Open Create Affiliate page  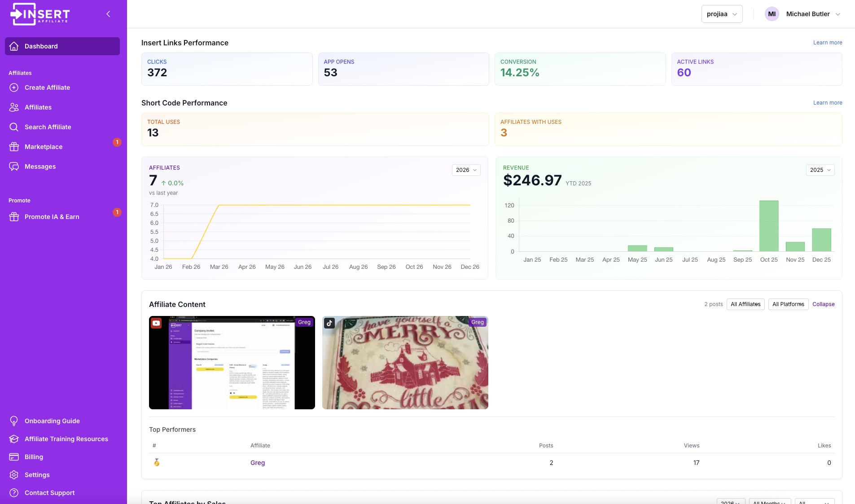click(x=62, y=88)
